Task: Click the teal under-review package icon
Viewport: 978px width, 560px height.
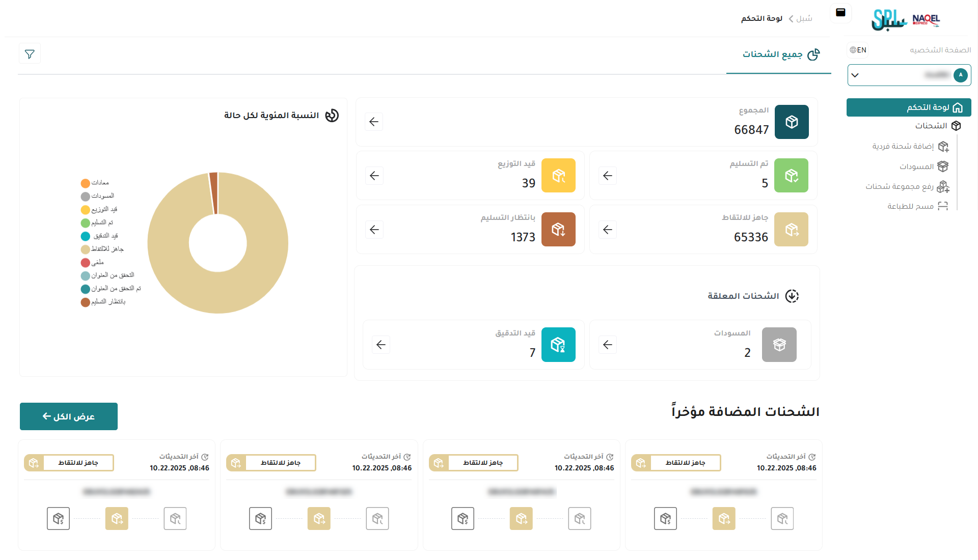Action: click(558, 345)
